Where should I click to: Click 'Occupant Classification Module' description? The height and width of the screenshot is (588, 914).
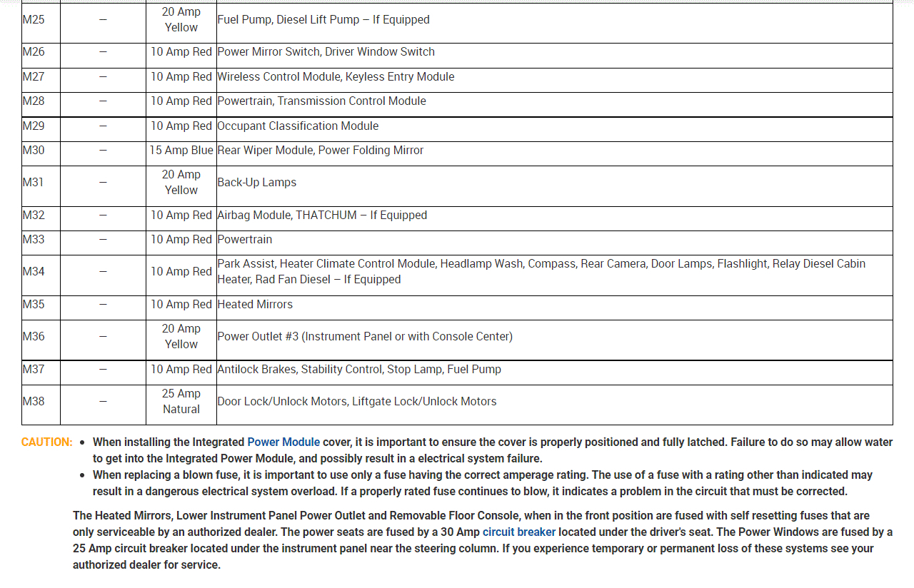tap(298, 126)
